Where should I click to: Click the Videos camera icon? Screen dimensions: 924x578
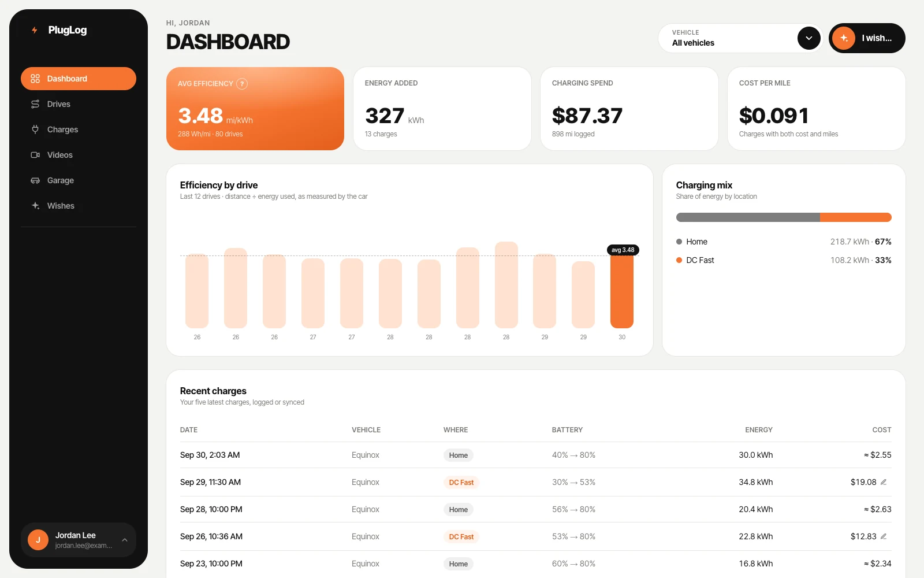click(35, 155)
